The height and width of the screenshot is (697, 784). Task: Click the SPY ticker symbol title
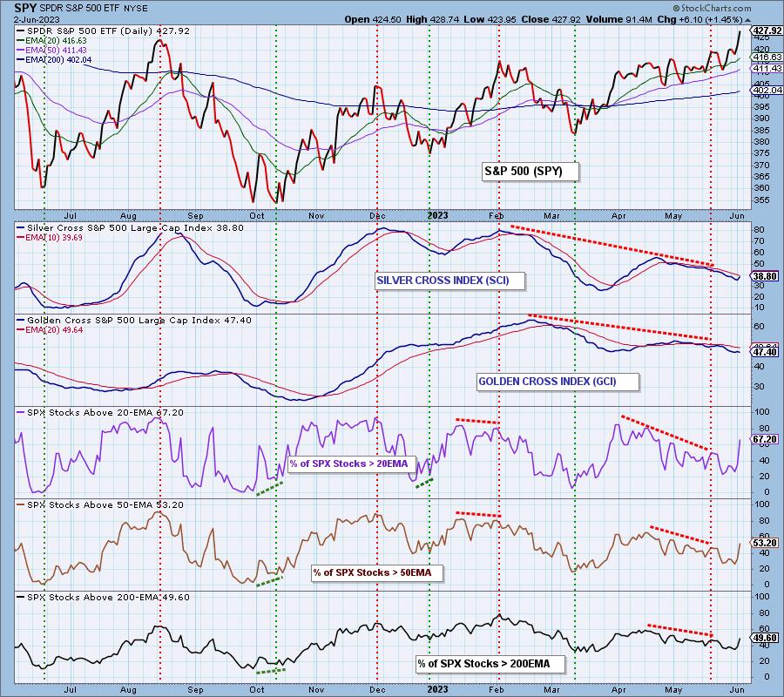(14, 6)
